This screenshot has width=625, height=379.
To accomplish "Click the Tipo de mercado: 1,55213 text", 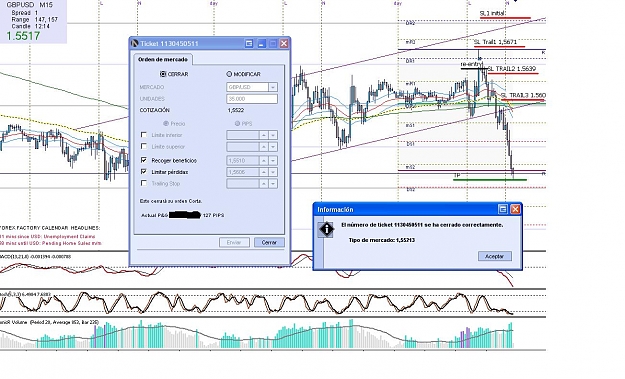I will [x=381, y=240].
